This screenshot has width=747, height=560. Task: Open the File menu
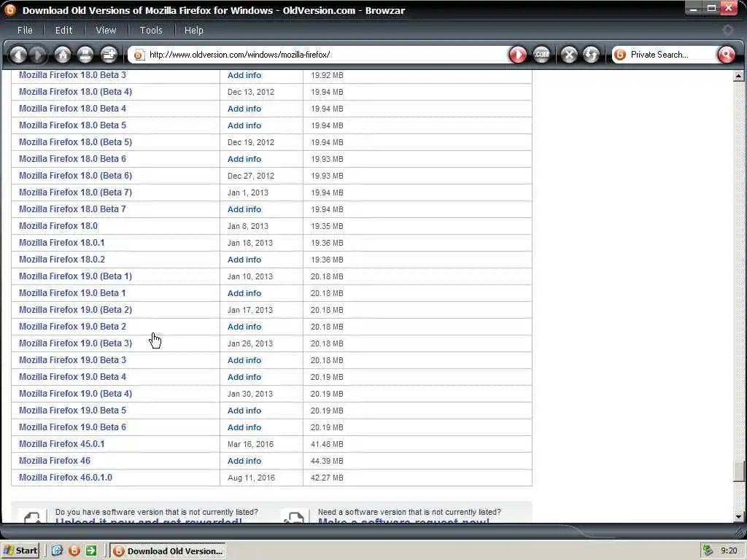(25, 30)
